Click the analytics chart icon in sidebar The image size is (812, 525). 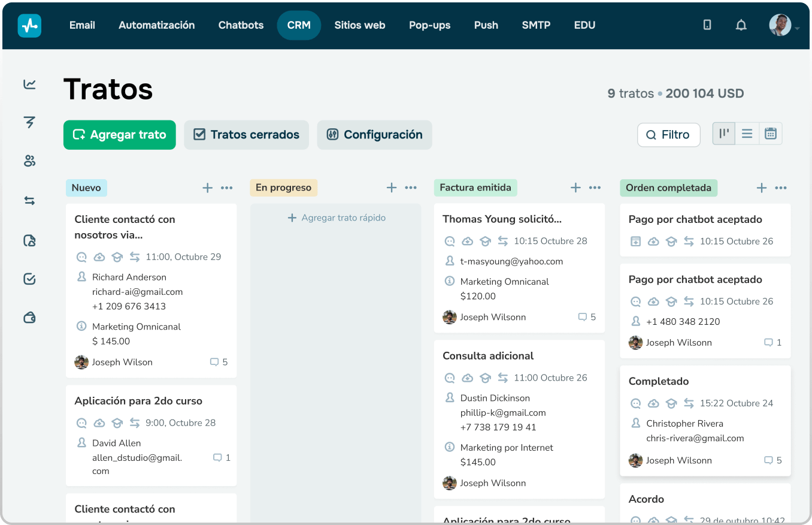point(29,85)
